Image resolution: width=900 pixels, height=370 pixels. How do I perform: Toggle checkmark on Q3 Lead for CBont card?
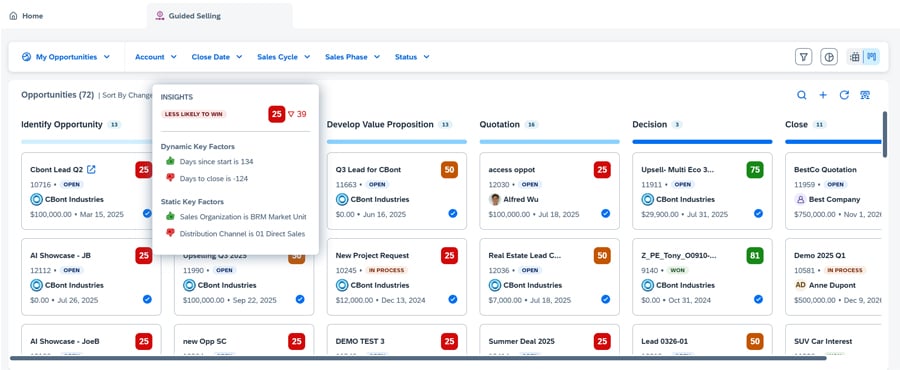(453, 213)
